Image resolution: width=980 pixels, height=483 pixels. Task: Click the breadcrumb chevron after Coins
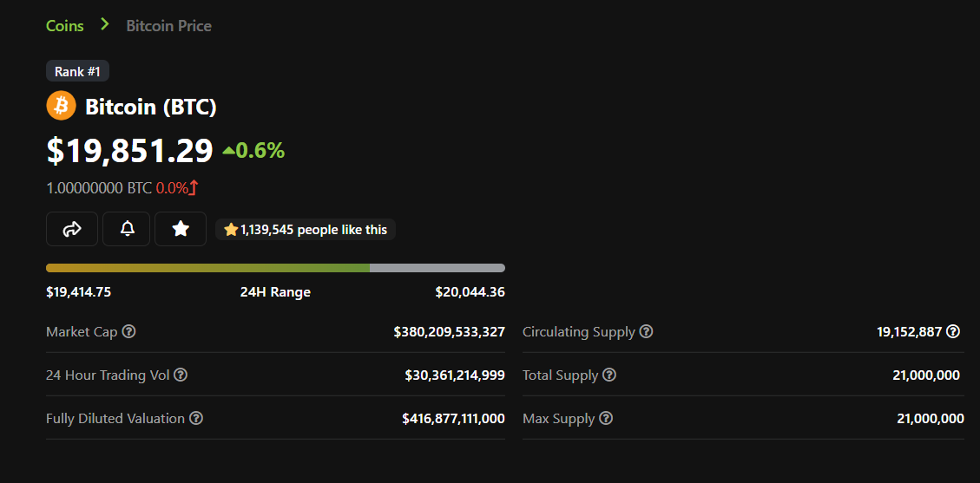(x=105, y=25)
